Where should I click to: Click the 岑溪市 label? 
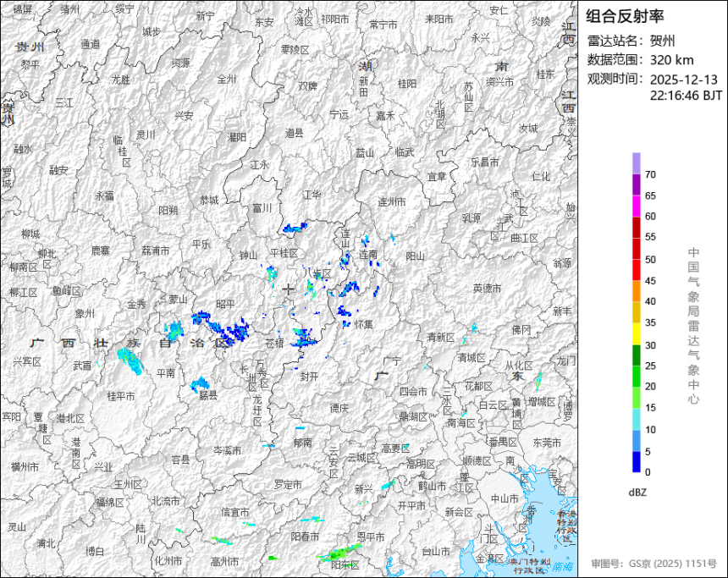coord(227,450)
